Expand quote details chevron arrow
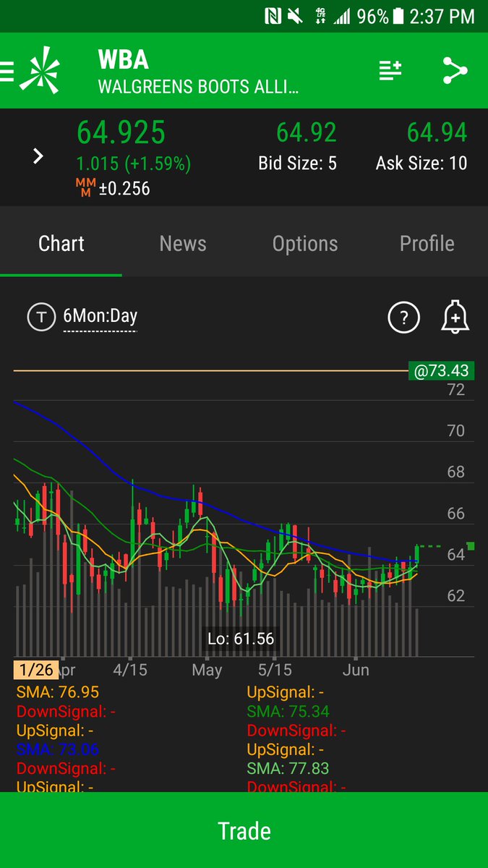 click(x=38, y=156)
